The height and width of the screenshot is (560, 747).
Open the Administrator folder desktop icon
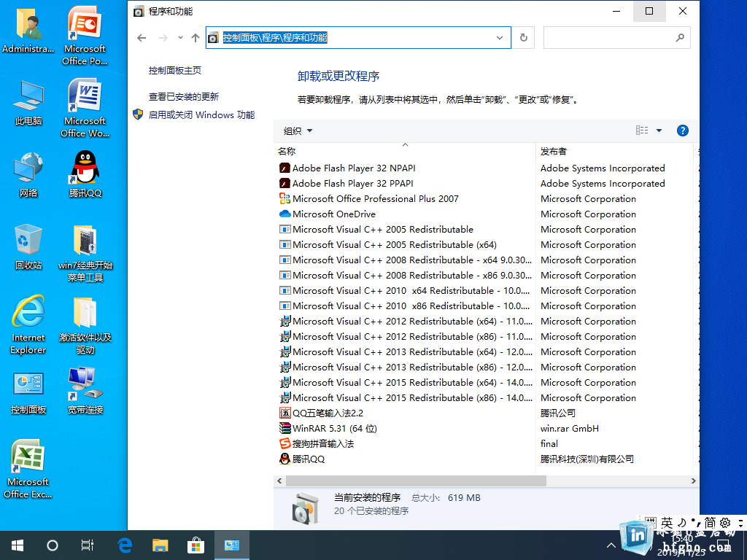click(x=28, y=29)
